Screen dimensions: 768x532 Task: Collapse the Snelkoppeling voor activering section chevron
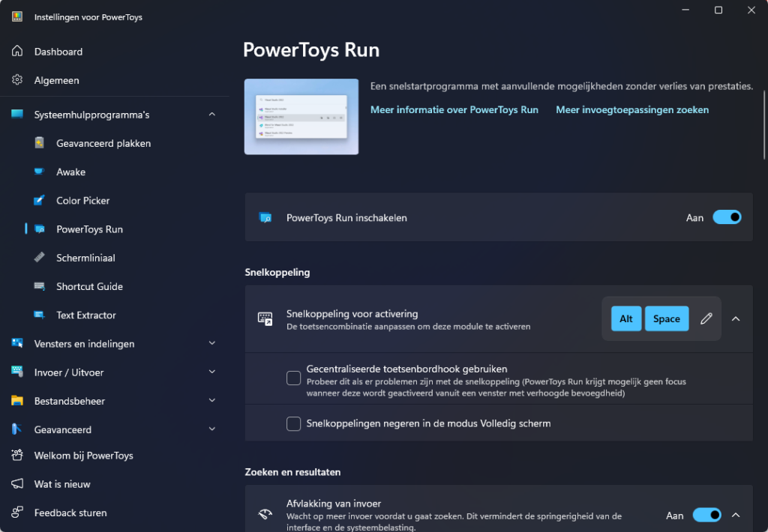(x=736, y=318)
